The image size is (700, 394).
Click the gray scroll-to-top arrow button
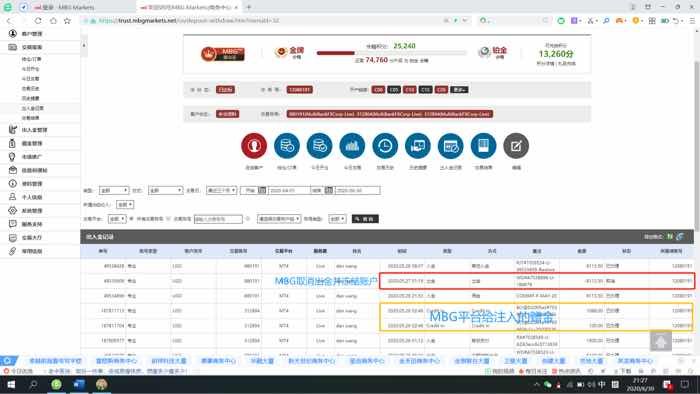click(x=661, y=341)
